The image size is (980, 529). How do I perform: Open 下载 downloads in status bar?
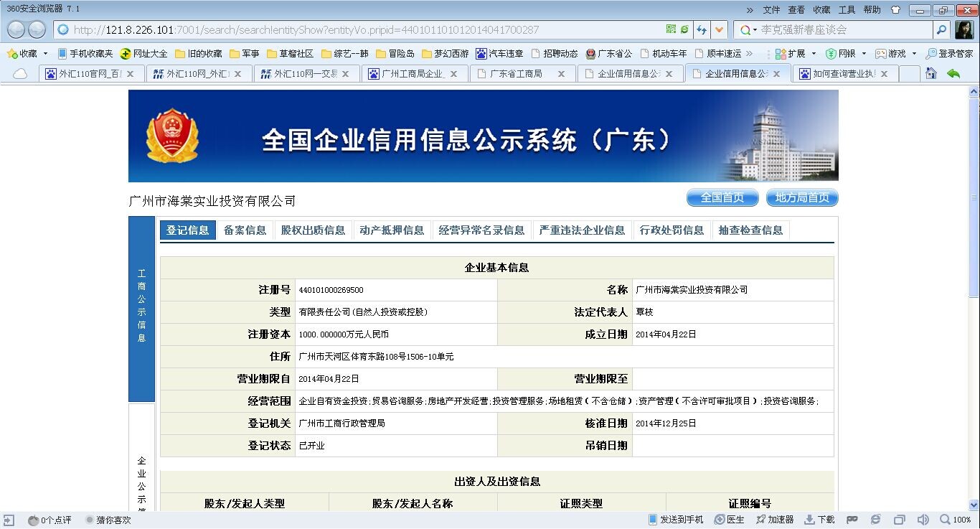(x=819, y=520)
